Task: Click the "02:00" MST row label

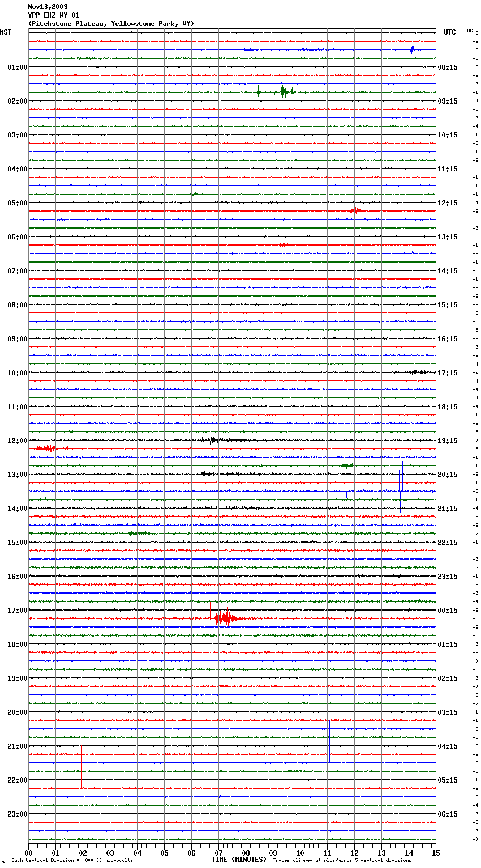Action: click(x=18, y=101)
